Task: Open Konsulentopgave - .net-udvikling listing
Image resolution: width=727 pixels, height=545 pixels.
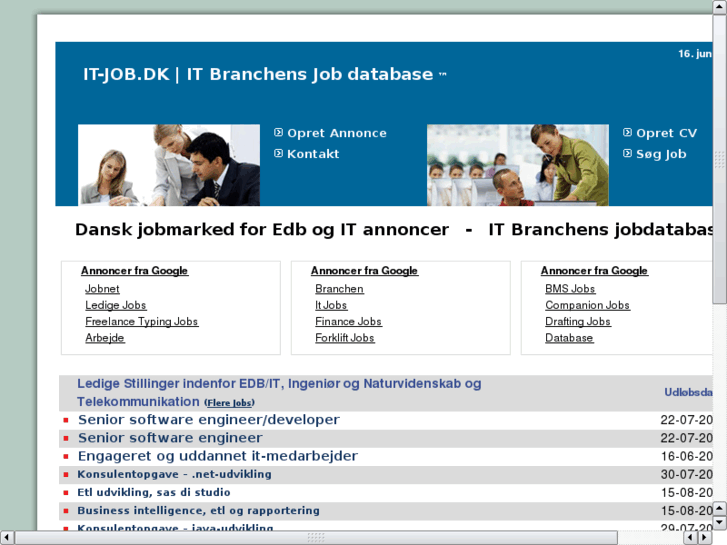Action: (x=174, y=474)
